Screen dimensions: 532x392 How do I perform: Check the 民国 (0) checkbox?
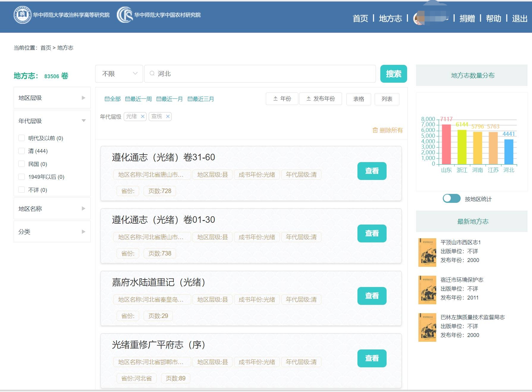pyautogui.click(x=21, y=164)
